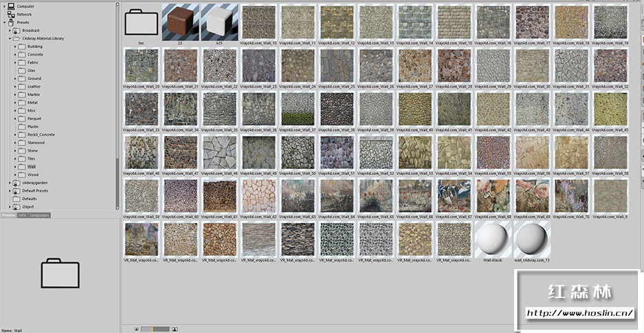644x333 pixels.
Task: Expand the Building folder arrow
Action: pos(15,46)
